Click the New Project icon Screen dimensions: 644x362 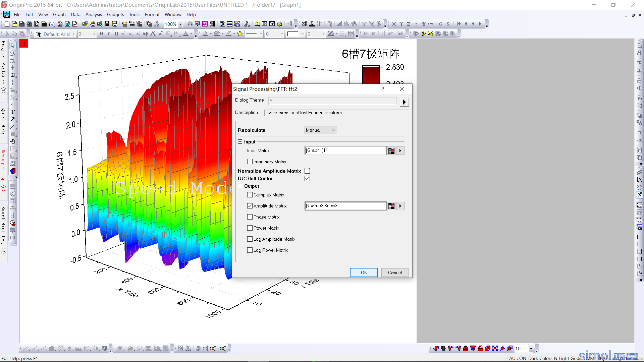click(x=7, y=24)
